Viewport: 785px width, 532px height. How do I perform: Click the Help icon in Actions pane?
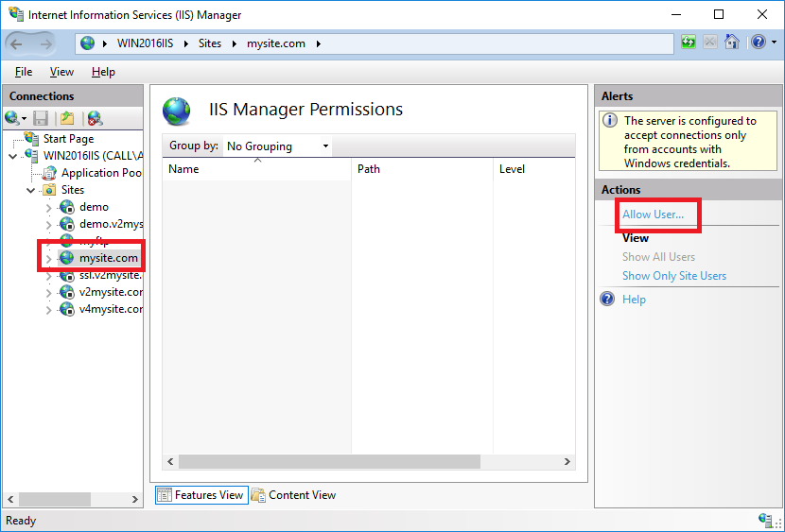point(607,299)
